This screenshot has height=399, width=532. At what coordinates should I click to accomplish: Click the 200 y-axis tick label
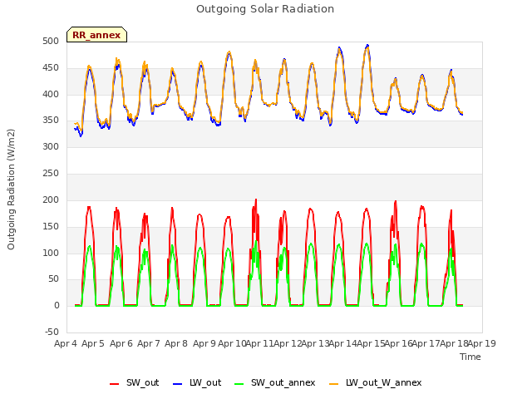click(x=51, y=200)
